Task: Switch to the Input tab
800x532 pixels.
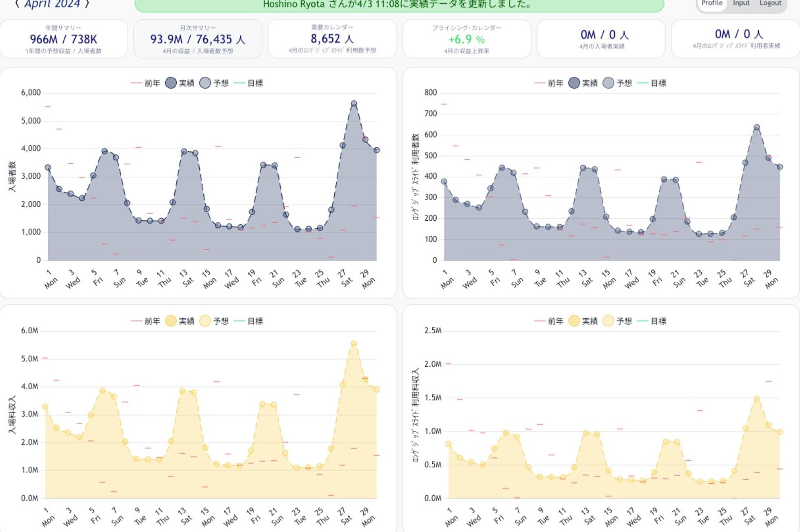Action: click(x=741, y=3)
